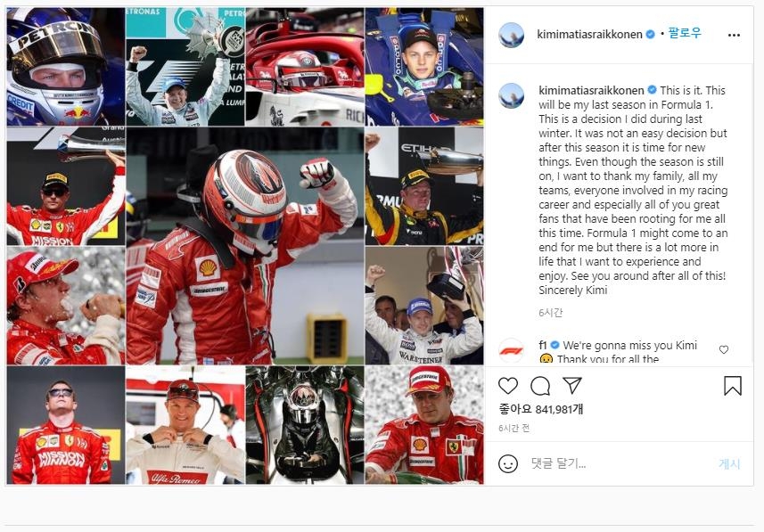Like the f1 comment heart
The image size is (764, 532).
[x=724, y=349]
